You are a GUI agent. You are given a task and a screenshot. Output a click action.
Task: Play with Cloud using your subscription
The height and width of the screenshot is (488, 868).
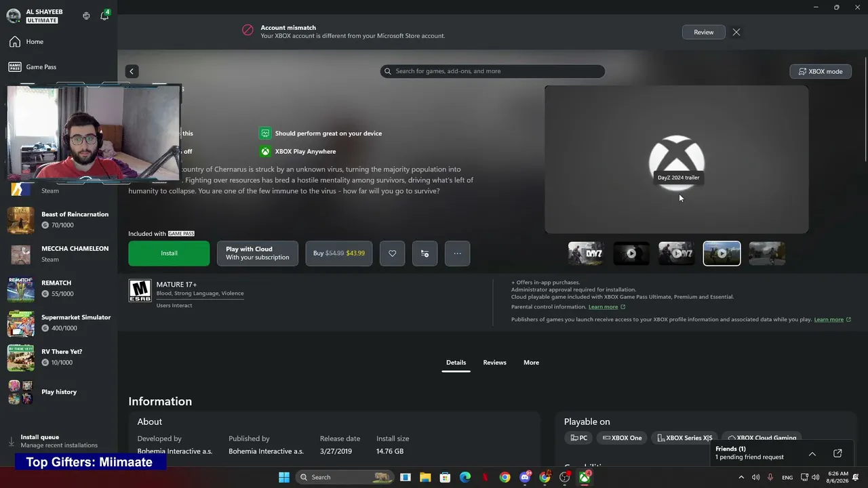(258, 253)
